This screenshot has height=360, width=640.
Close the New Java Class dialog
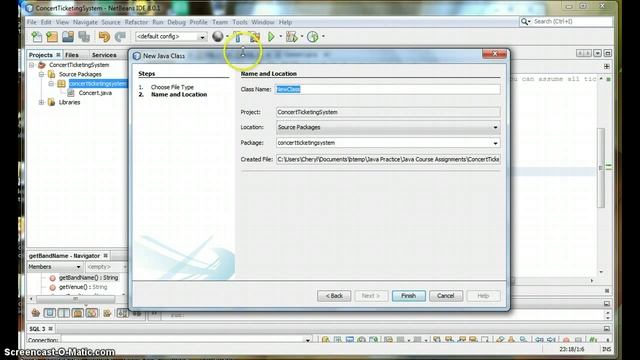[x=494, y=54]
